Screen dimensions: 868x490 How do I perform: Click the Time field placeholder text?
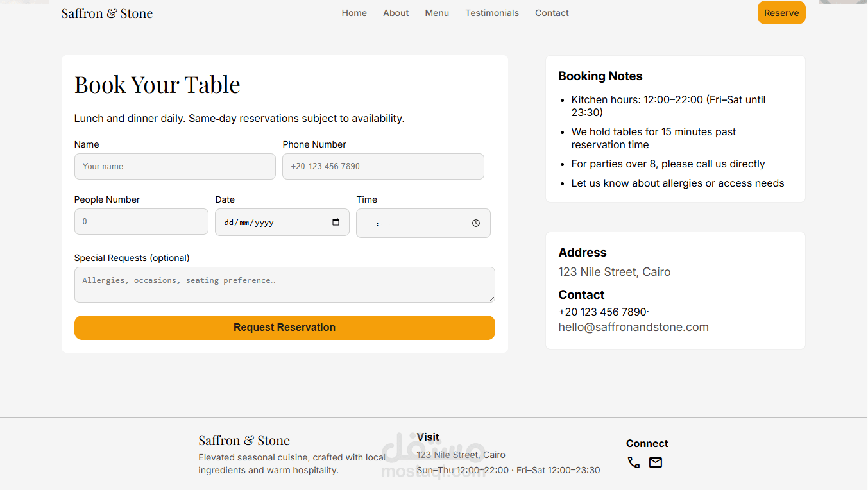click(x=378, y=224)
